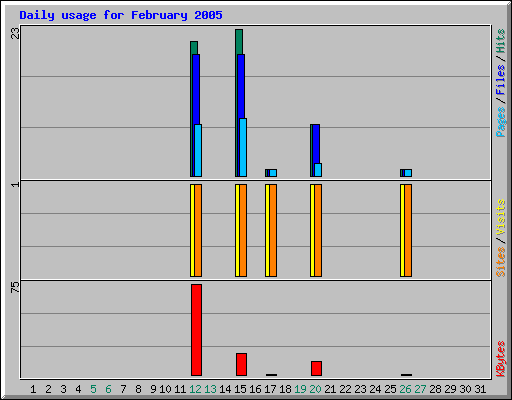Click day label '26' on the x-axis
Screen dimensions: 512x400
tap(405, 389)
